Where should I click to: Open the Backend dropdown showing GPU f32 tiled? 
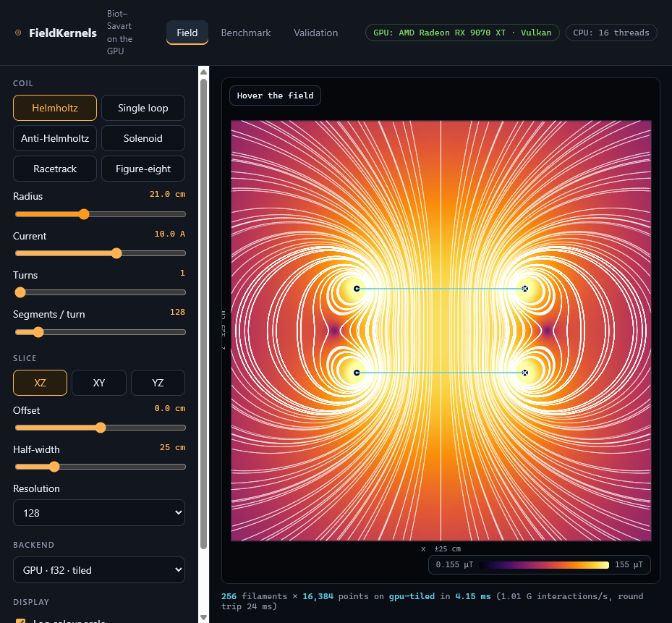pyautogui.click(x=99, y=570)
